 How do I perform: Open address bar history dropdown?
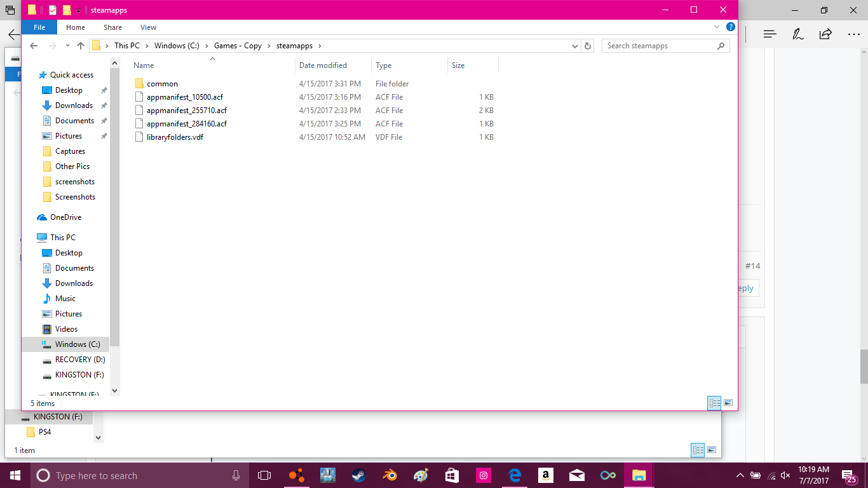(x=575, y=46)
